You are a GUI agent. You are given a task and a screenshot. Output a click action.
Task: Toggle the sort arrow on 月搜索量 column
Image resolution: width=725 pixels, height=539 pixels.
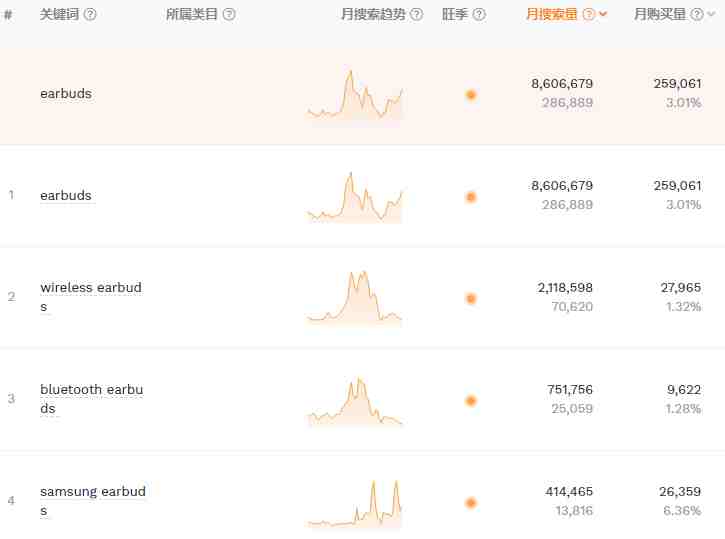pos(603,14)
